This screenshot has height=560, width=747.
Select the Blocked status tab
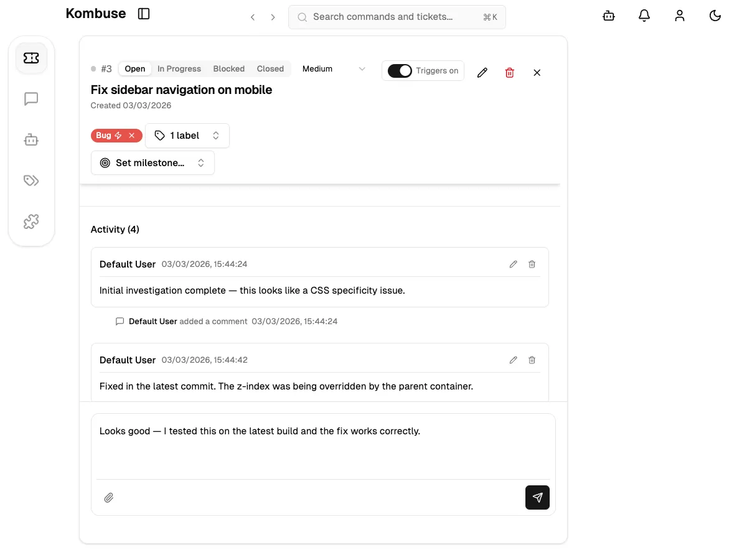point(228,68)
